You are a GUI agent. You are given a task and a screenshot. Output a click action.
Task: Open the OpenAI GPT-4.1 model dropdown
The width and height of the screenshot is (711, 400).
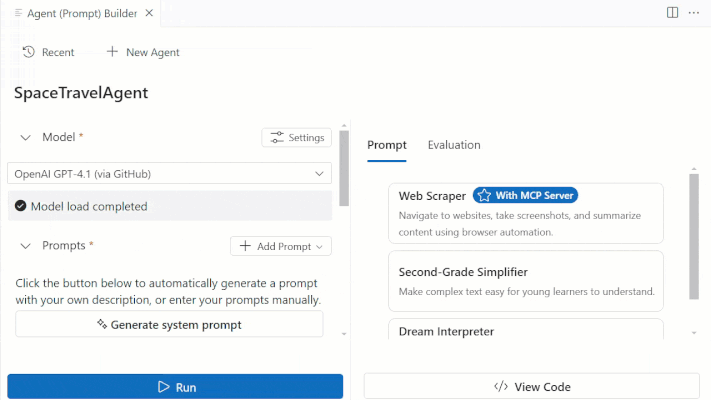(x=169, y=173)
